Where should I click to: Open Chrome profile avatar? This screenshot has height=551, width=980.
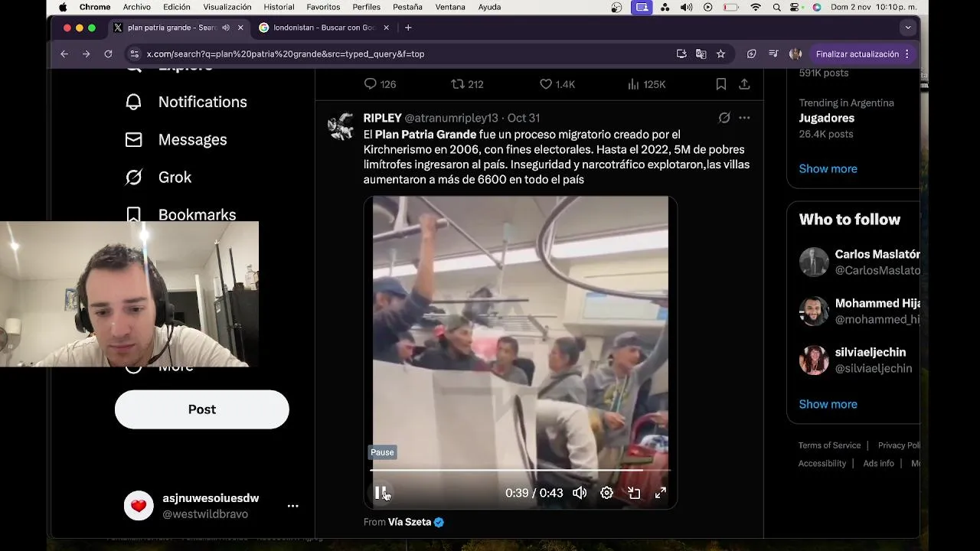(x=795, y=54)
